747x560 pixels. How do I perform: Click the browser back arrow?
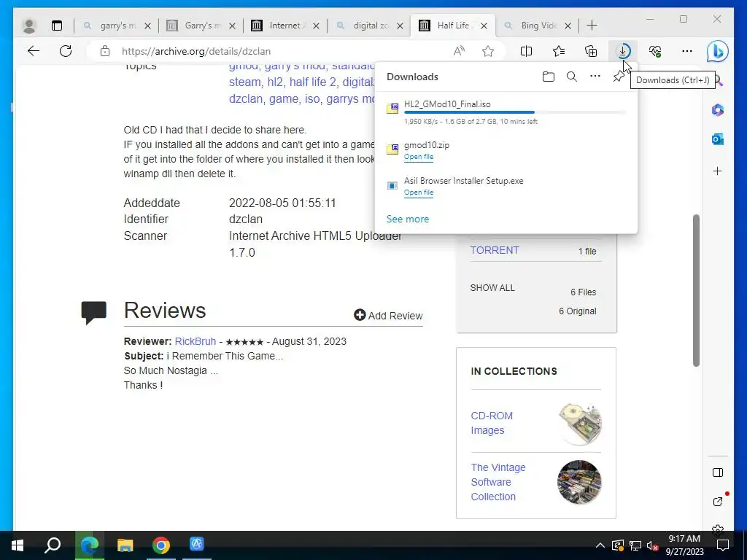click(34, 51)
